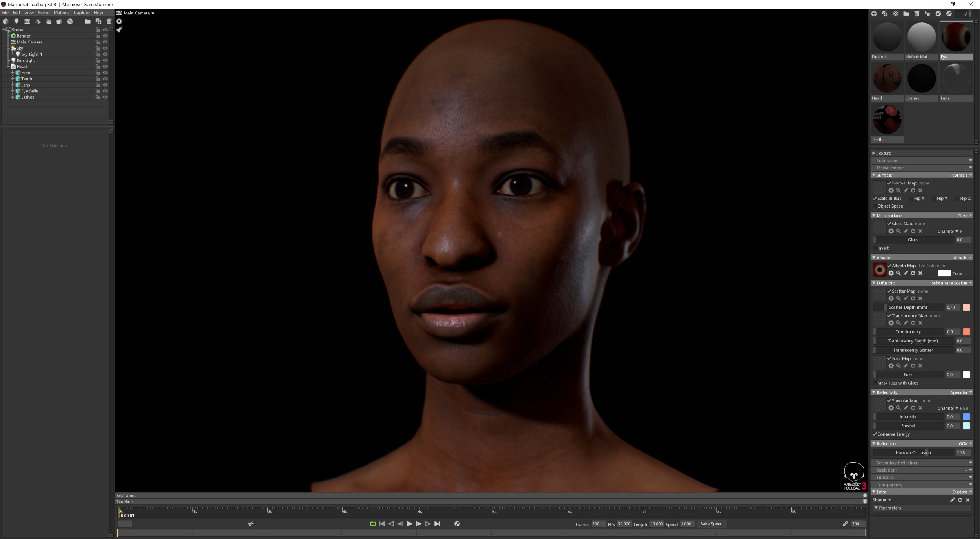The image size is (980, 539).
Task: Open the New Material button
Action: pos(875,13)
